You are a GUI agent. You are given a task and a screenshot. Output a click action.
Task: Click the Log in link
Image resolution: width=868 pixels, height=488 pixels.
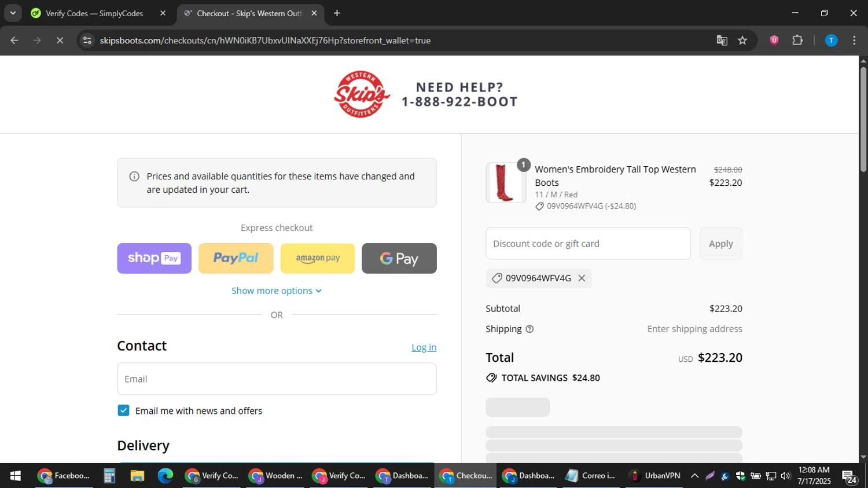(424, 347)
